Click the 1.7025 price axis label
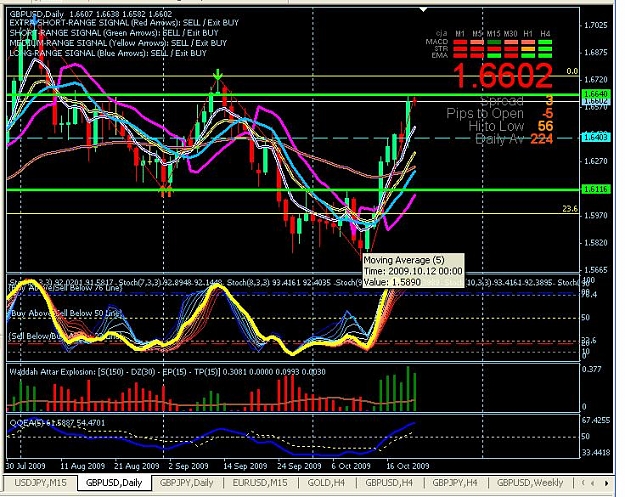This screenshot has width=625, height=497. 596,25
